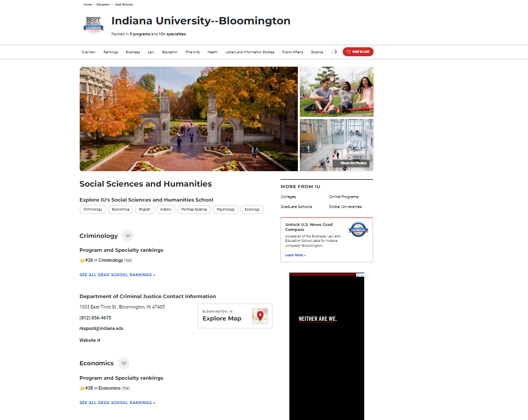Select the English pill
The image size is (528, 420).
[145, 210]
